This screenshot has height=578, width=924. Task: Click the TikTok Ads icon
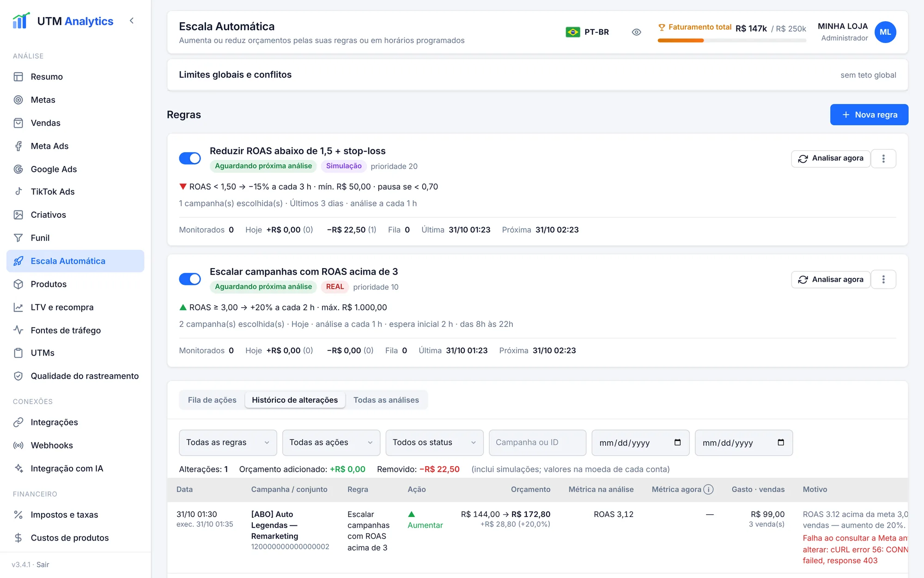(x=18, y=191)
